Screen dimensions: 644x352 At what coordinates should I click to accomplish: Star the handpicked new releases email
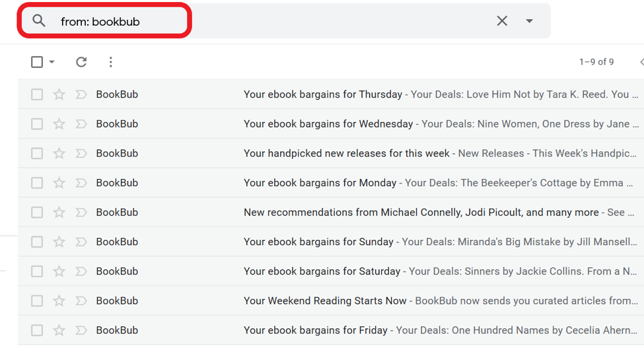tap(59, 153)
